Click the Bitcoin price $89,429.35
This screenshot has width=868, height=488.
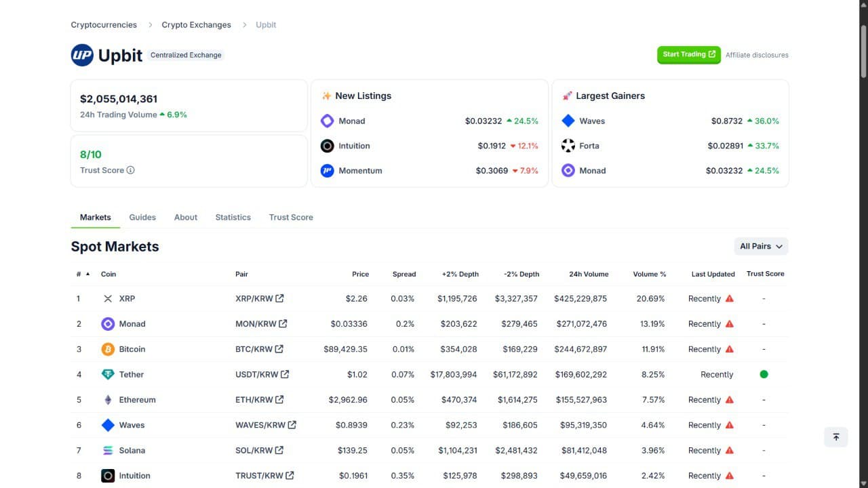pyautogui.click(x=345, y=349)
